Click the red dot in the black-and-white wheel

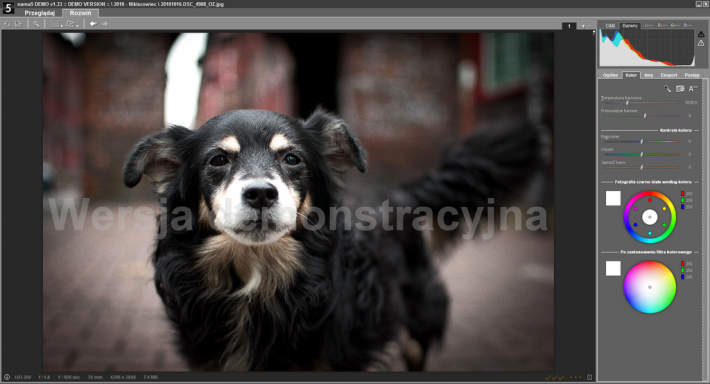650,200
